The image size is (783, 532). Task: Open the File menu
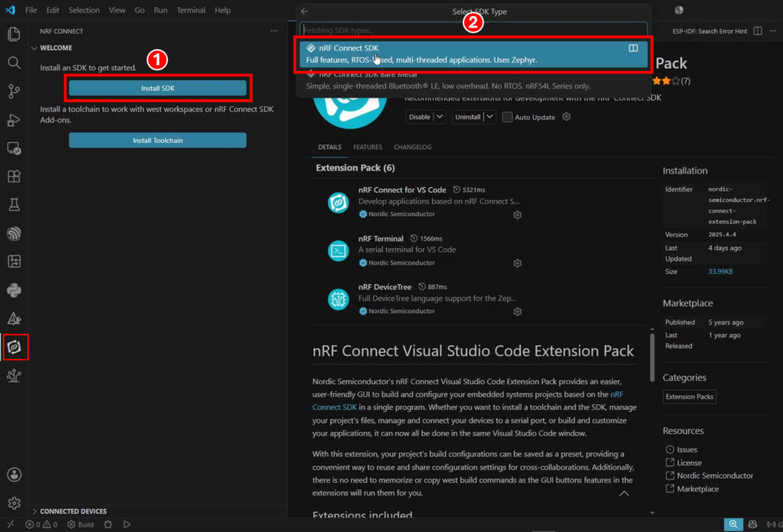31,10
